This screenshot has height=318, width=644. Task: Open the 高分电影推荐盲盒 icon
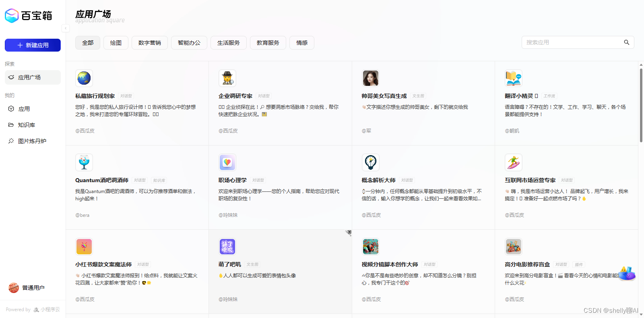[514, 246]
